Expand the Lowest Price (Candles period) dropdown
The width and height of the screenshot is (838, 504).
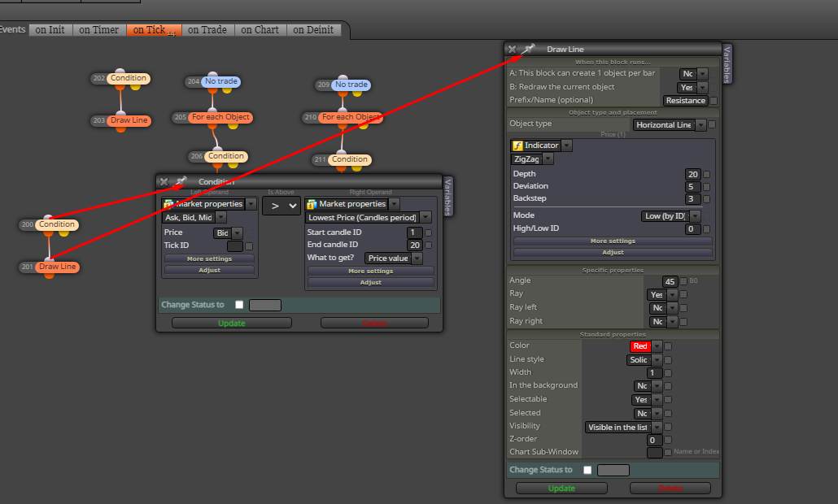pyautogui.click(x=369, y=217)
